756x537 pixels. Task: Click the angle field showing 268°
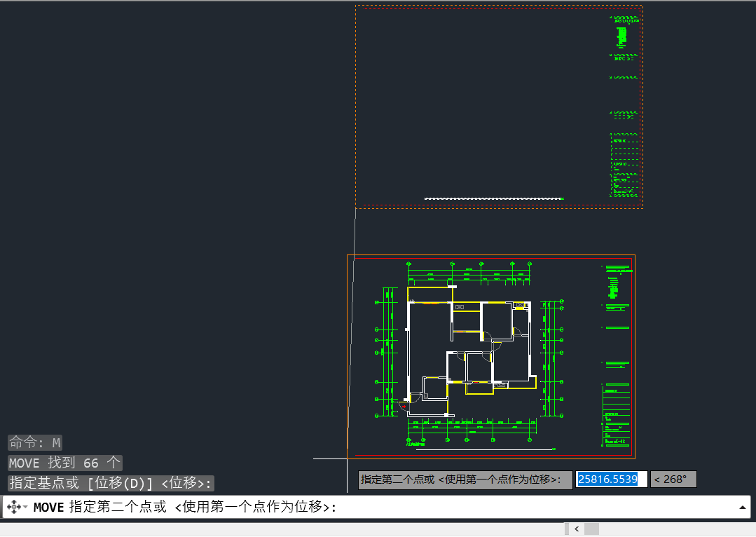coord(672,479)
